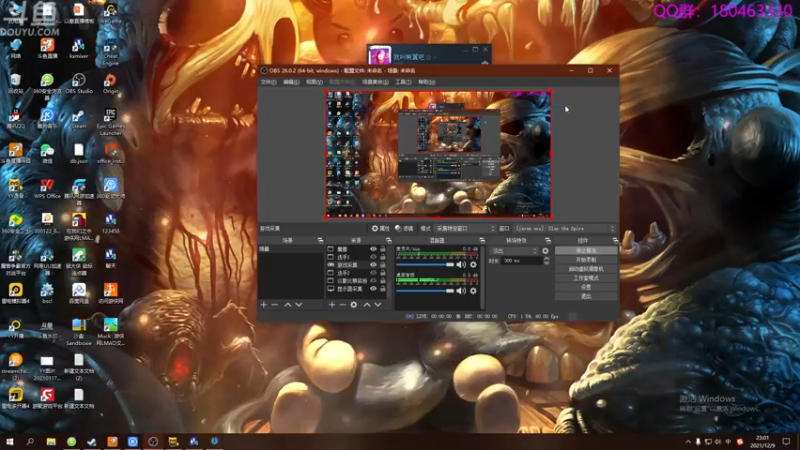Screen dimensions: 800x450
Task: Toggle lock on 显示器采集 source
Action: tap(383, 289)
